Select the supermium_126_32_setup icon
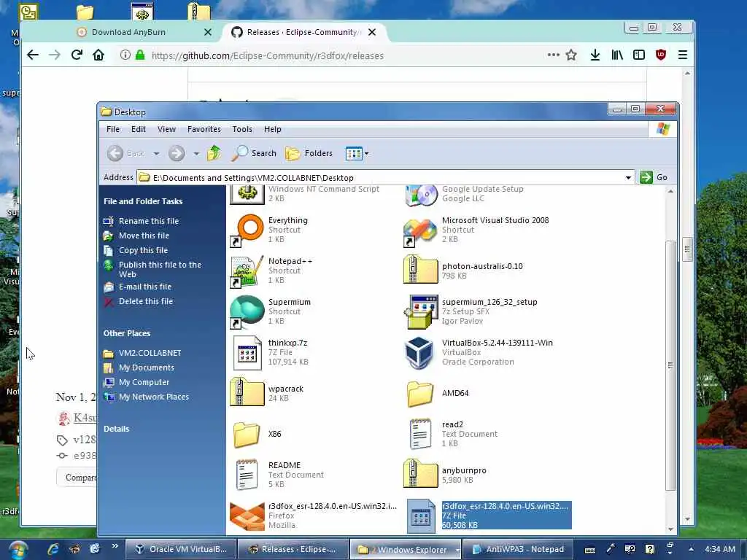Image resolution: width=747 pixels, height=560 pixels. (420, 312)
